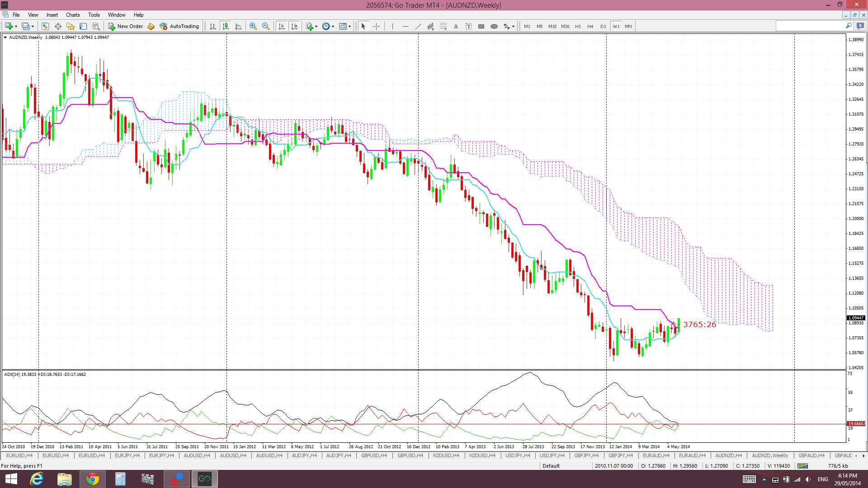Screen dimensions: 868x488
Task: Expand the Indicators dropdown arrow
Action: pyautogui.click(x=316, y=26)
